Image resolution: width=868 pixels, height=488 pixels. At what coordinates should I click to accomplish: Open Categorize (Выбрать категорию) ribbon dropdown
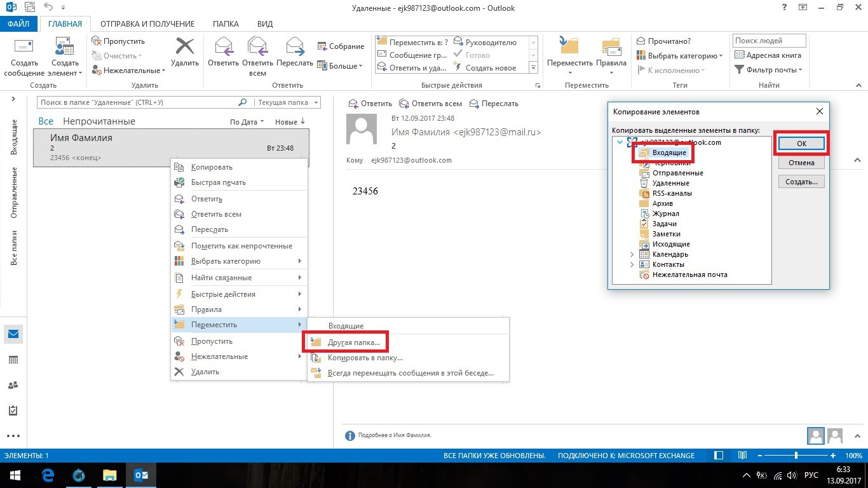(x=680, y=56)
